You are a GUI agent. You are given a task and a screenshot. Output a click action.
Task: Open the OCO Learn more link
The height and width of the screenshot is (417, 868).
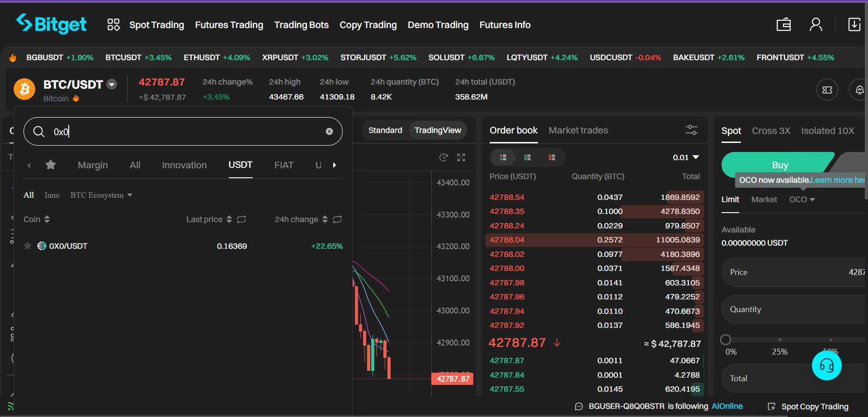(x=837, y=180)
